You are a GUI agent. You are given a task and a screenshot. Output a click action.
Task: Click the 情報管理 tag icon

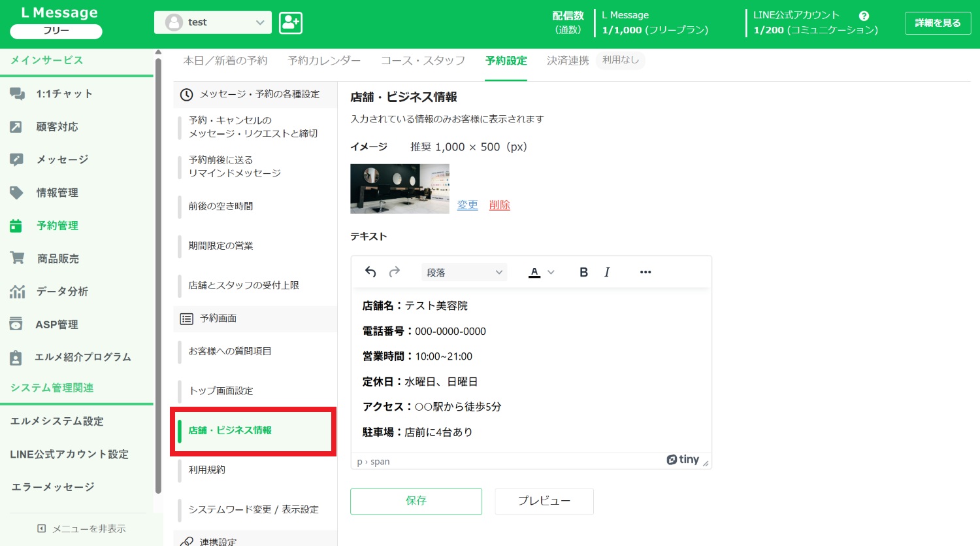[x=16, y=193]
